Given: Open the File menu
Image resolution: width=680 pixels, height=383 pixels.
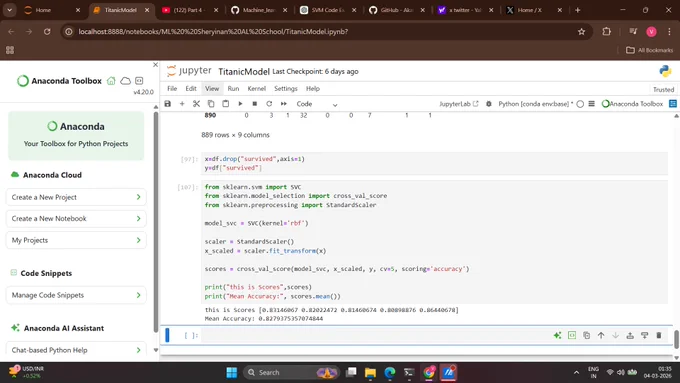Looking at the screenshot, I should pyautogui.click(x=172, y=88).
